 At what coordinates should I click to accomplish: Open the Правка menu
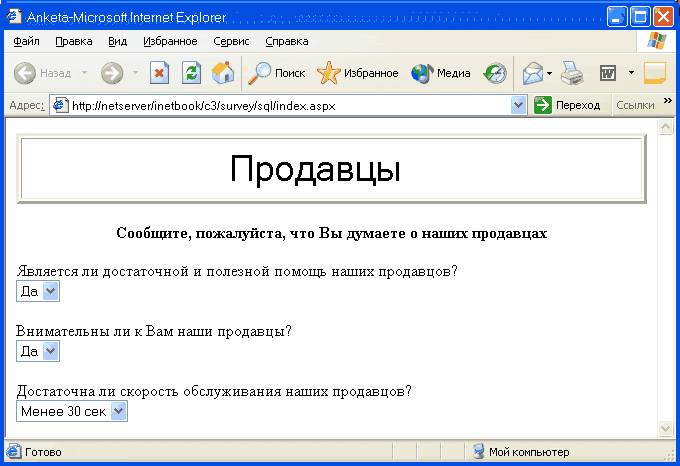[74, 42]
